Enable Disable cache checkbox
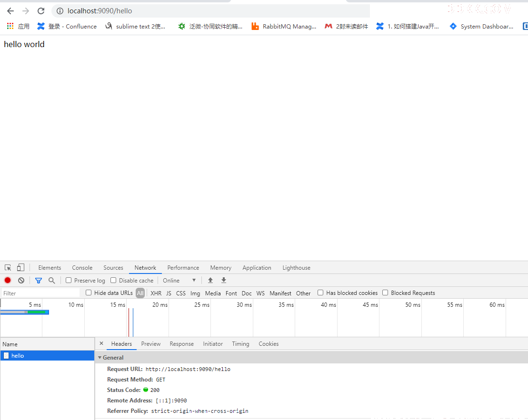This screenshot has height=420, width=528. (x=113, y=280)
